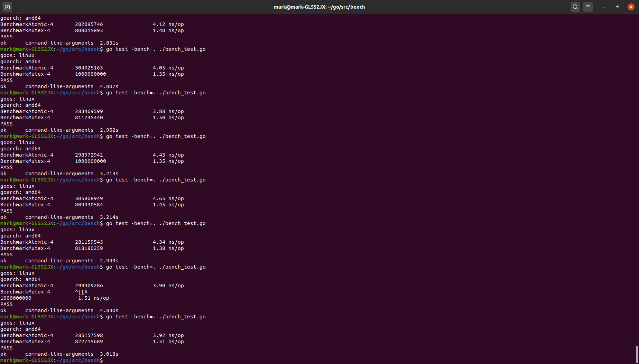
Task: Minimize the terminal window
Action: [x=603, y=7]
